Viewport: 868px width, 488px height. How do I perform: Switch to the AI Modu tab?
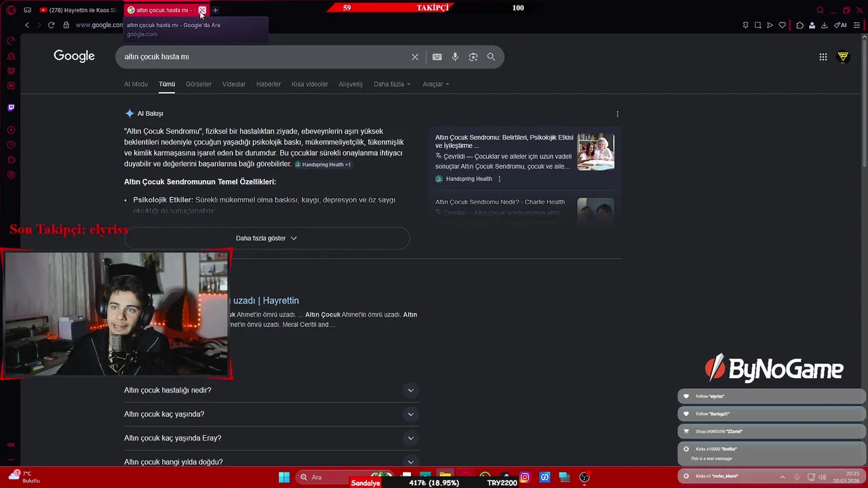136,84
